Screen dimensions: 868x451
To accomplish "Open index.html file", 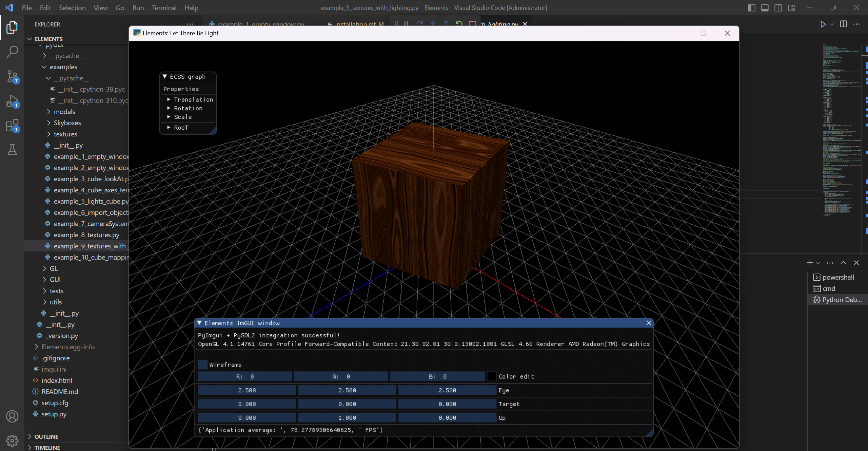I will tap(57, 380).
